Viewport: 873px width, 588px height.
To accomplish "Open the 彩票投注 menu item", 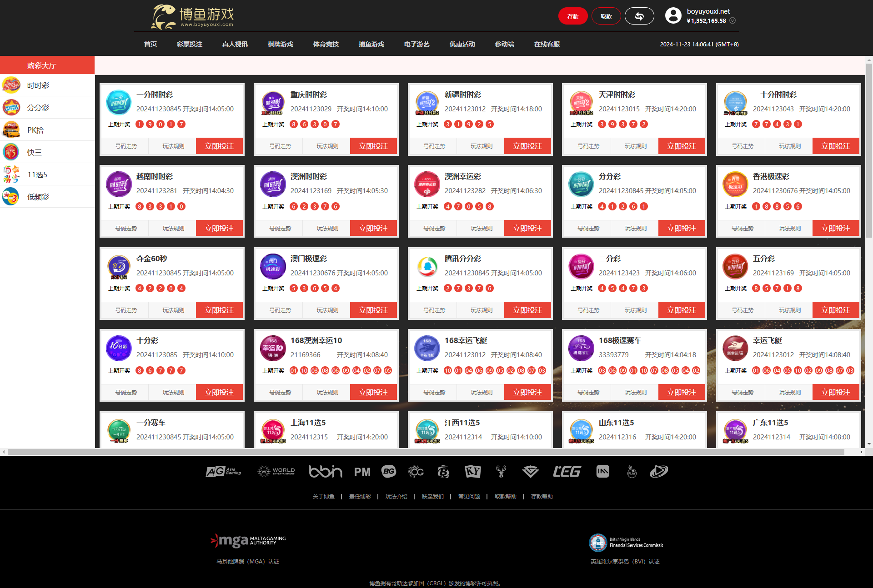I will click(189, 44).
